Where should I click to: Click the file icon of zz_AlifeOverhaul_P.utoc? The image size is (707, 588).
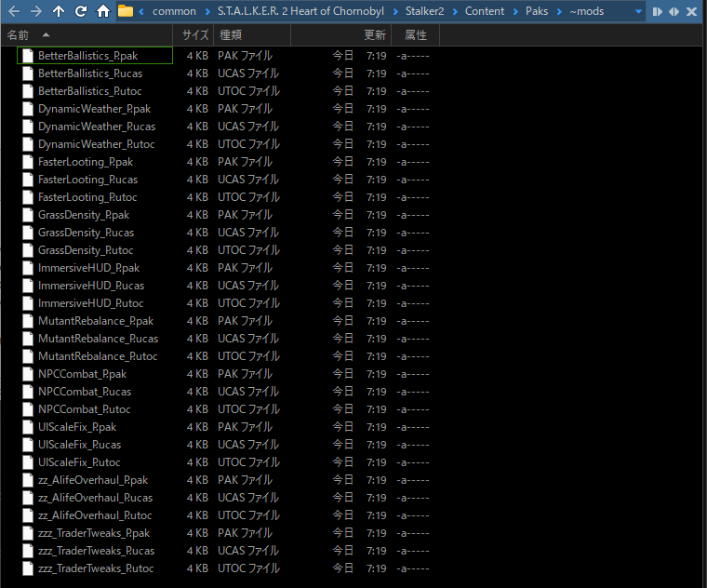click(x=28, y=515)
